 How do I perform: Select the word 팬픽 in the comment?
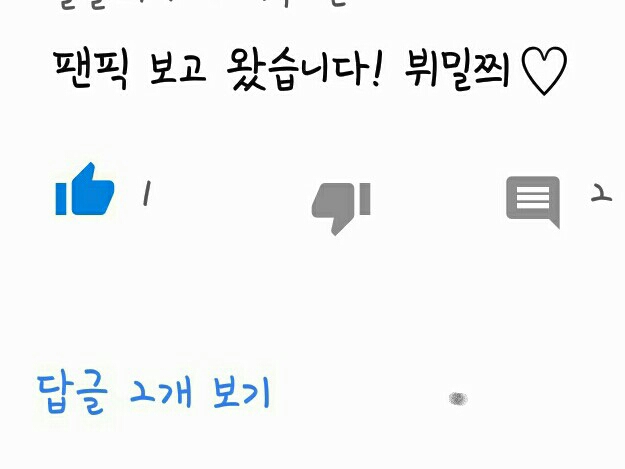(x=91, y=70)
